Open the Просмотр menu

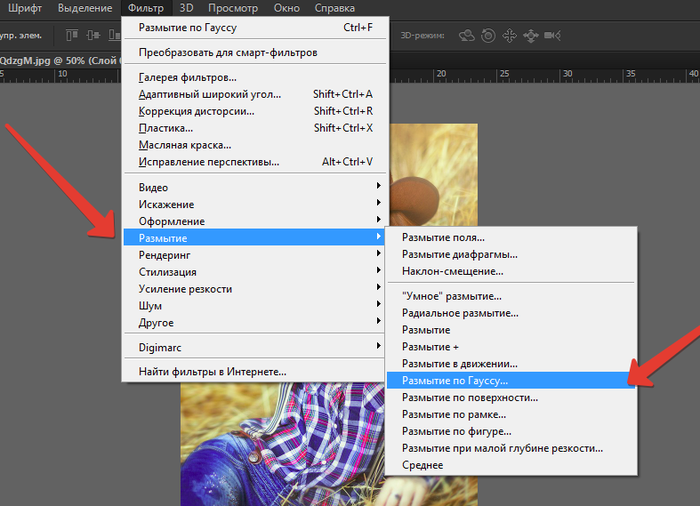point(233,8)
